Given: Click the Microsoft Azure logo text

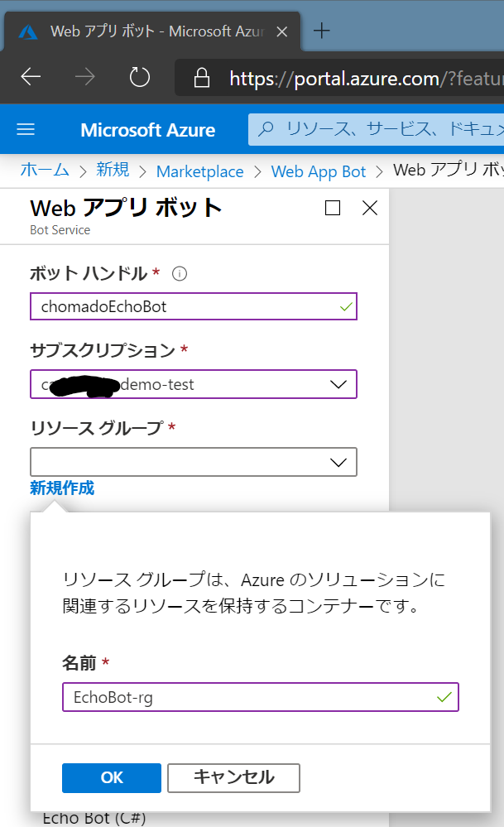Looking at the screenshot, I should point(147,130).
